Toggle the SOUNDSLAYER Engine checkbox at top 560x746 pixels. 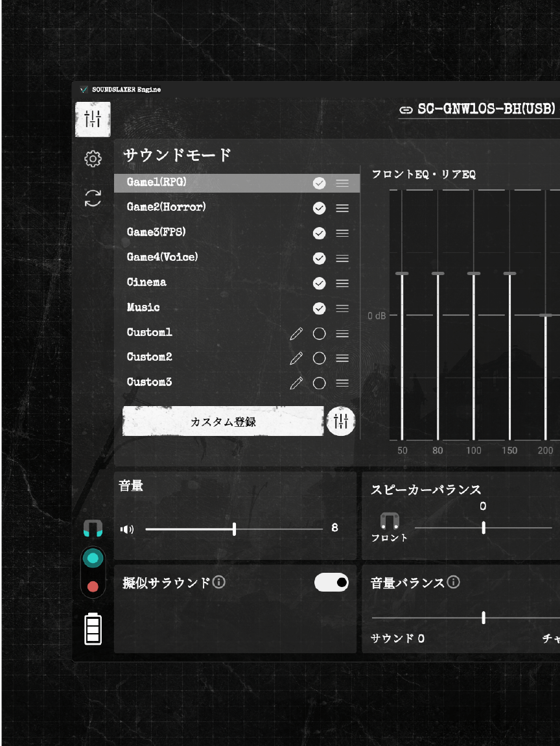[84, 90]
